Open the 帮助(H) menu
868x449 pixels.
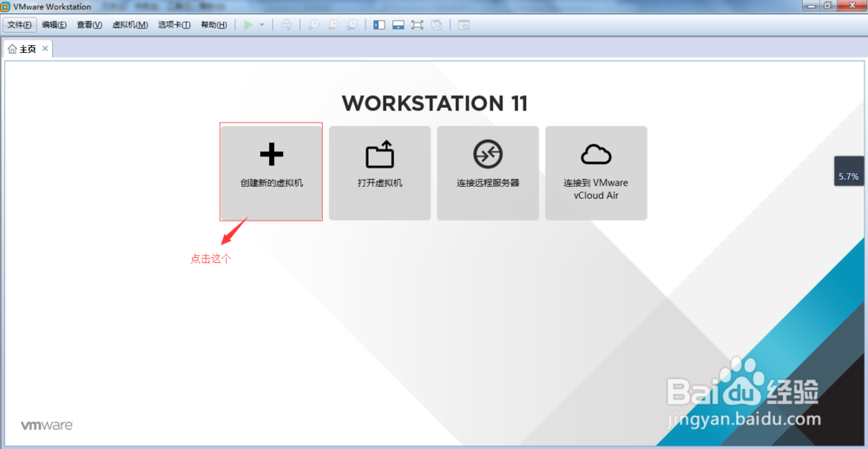214,25
